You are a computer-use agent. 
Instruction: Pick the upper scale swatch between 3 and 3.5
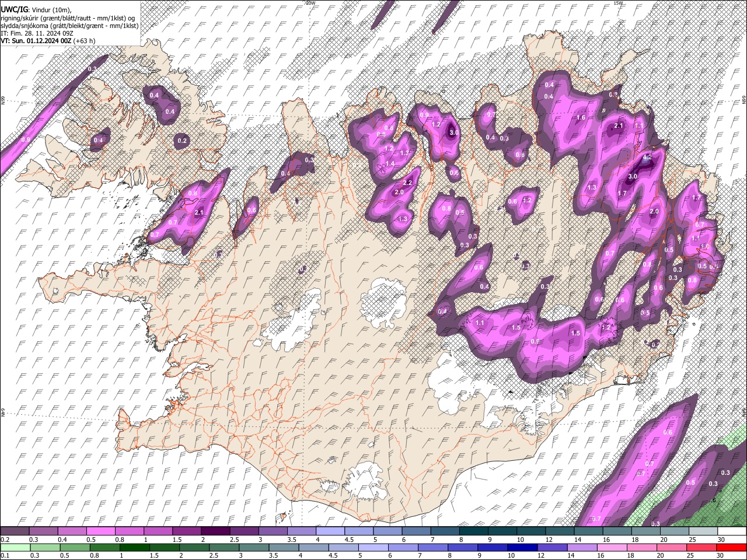[273, 531]
